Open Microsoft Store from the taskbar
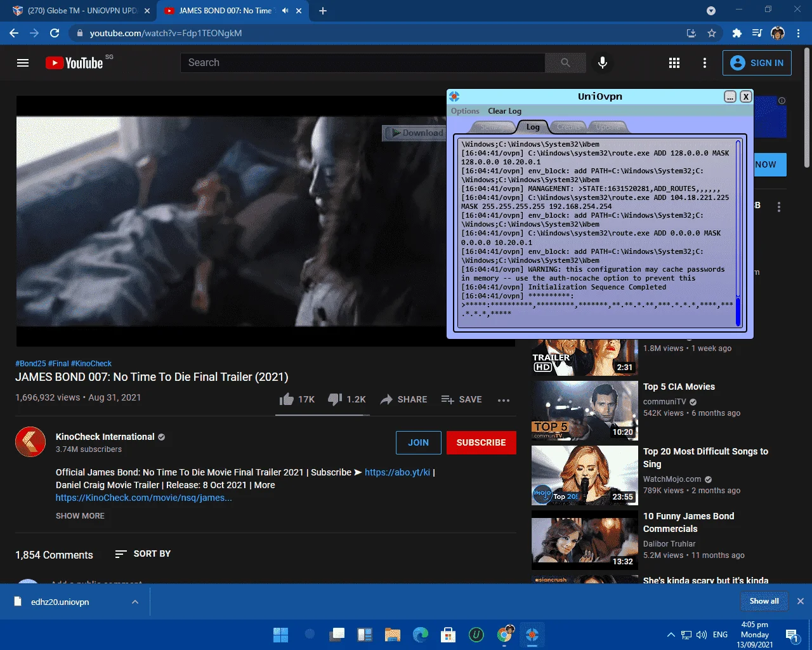Screen dimensions: 812x650 pos(449,634)
